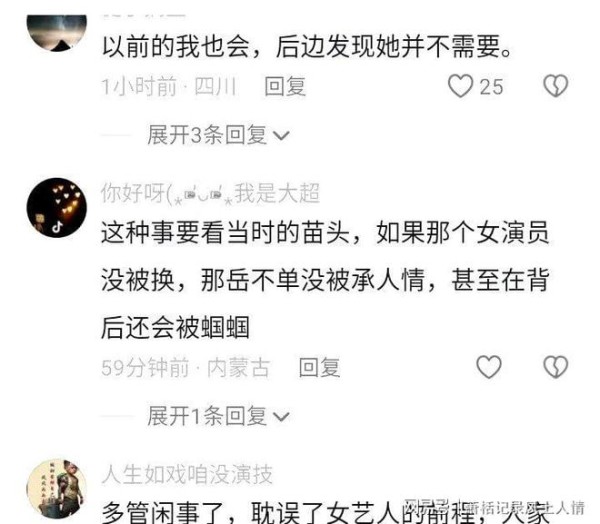The image size is (600, 524).
Task: Select comment starting 这种事要看当时的苗头
Action: tap(325, 280)
